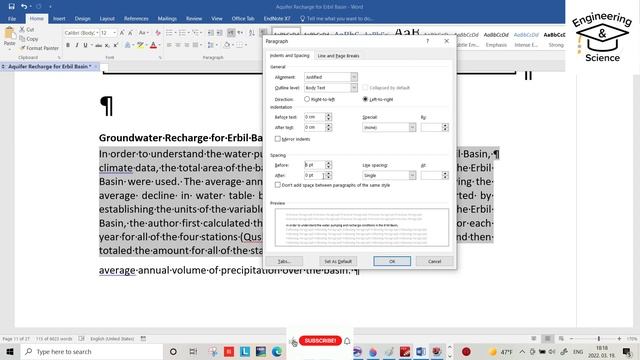Open the underline style dropdown arrow

coord(91,45)
